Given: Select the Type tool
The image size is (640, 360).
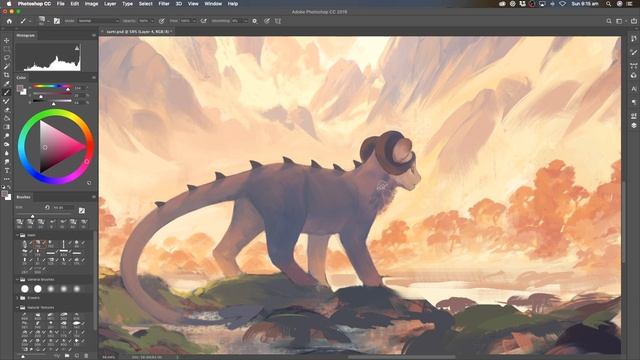Looking at the screenshot, I should (7, 171).
